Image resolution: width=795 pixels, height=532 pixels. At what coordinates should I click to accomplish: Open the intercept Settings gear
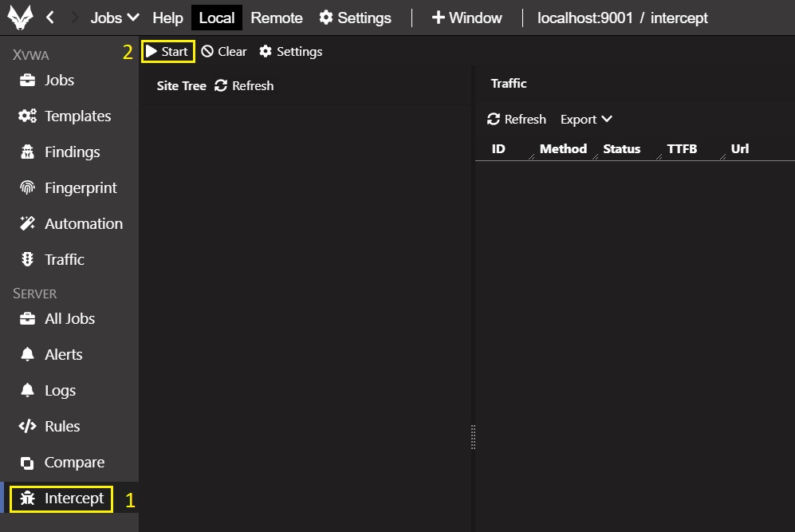pyautogui.click(x=291, y=52)
